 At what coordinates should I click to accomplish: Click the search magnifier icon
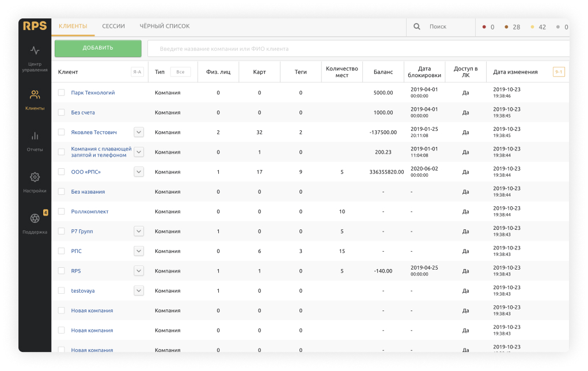tap(417, 26)
